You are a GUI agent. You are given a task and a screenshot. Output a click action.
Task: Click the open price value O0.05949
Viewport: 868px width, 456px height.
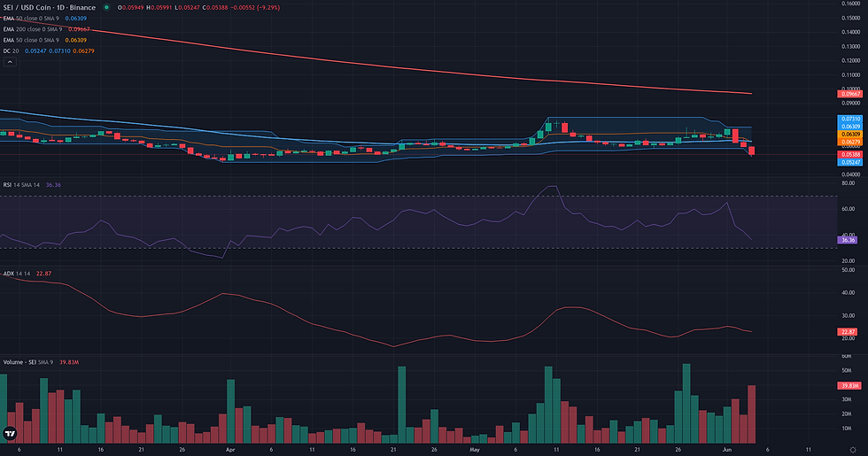(x=131, y=8)
